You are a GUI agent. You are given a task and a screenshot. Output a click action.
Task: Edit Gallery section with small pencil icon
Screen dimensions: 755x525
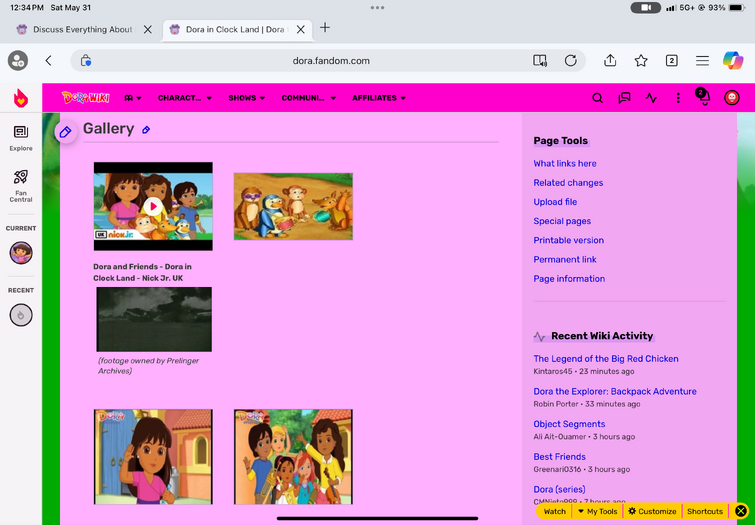click(146, 130)
